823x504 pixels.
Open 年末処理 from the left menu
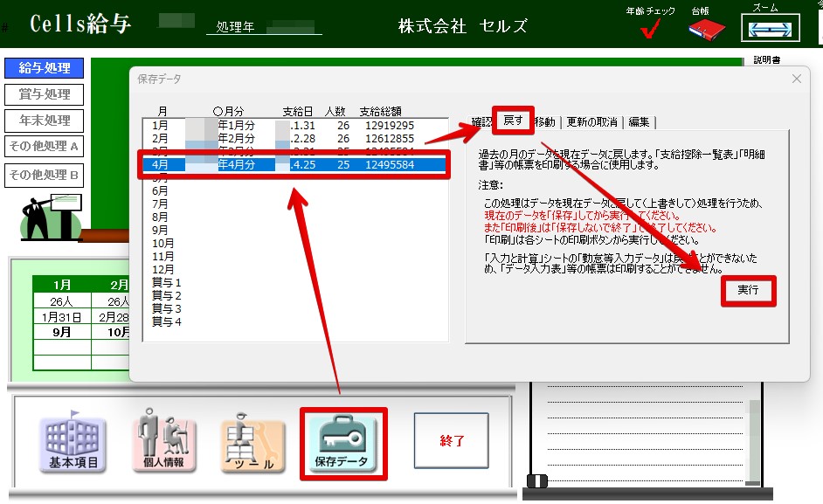coord(45,121)
